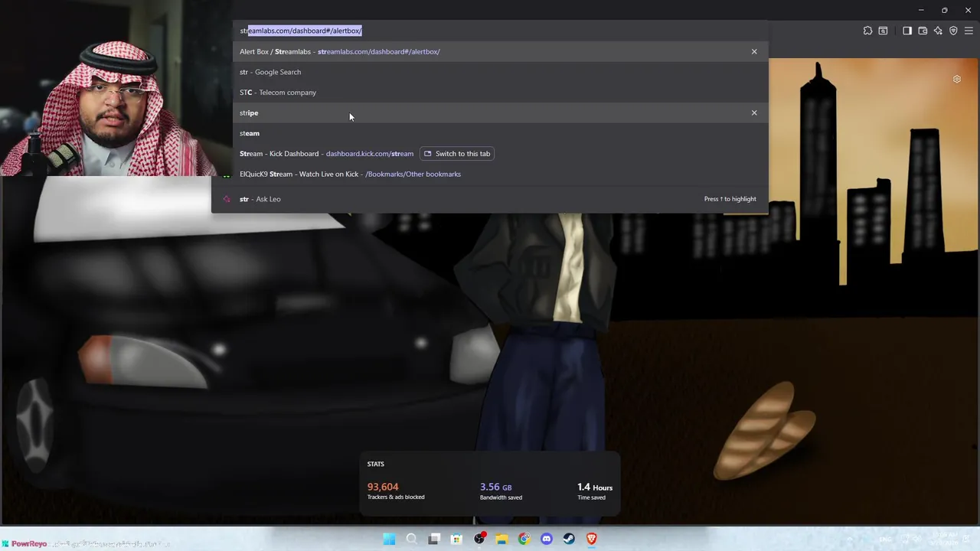Open the tab search icon in toolbar

click(x=883, y=31)
